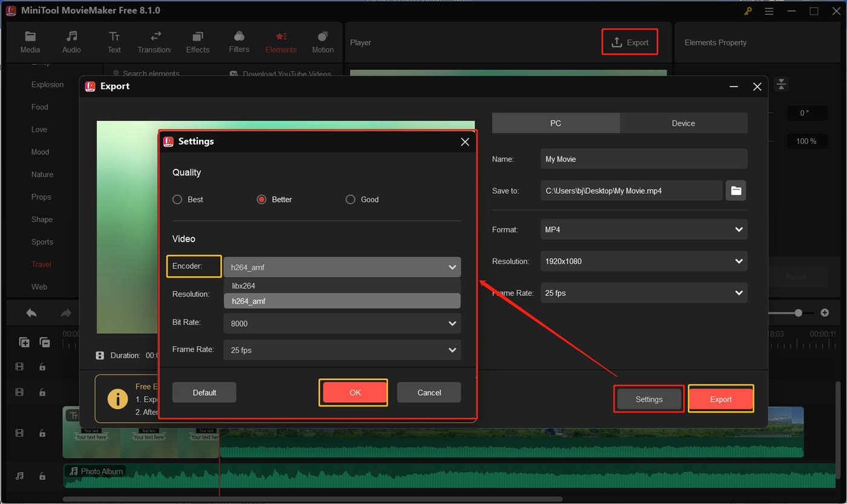Toggle lock on the text clips track

(x=42, y=433)
